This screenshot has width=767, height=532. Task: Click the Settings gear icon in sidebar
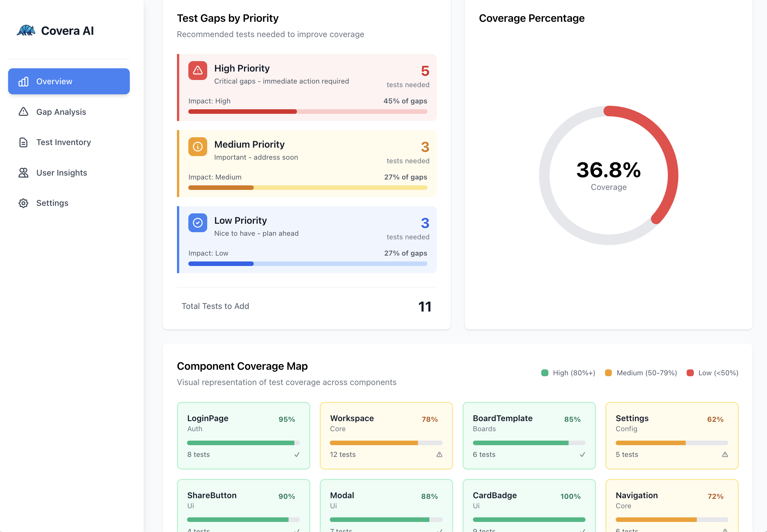pos(23,203)
